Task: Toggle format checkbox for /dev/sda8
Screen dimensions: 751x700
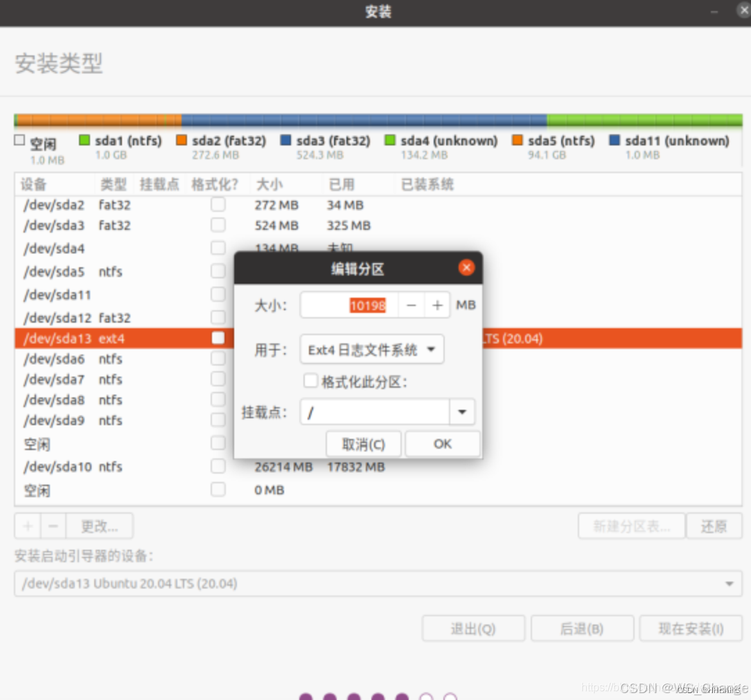Action: (218, 400)
